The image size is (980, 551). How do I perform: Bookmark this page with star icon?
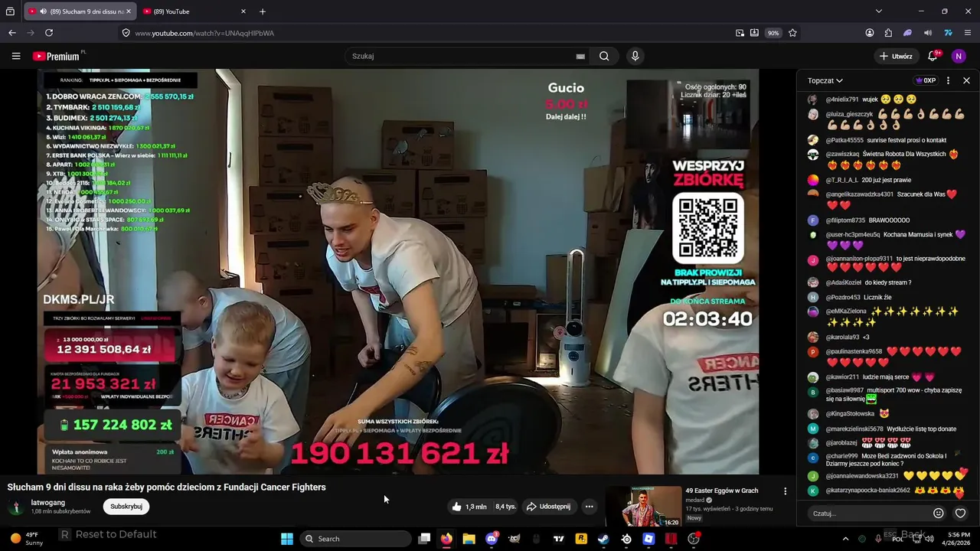click(792, 33)
